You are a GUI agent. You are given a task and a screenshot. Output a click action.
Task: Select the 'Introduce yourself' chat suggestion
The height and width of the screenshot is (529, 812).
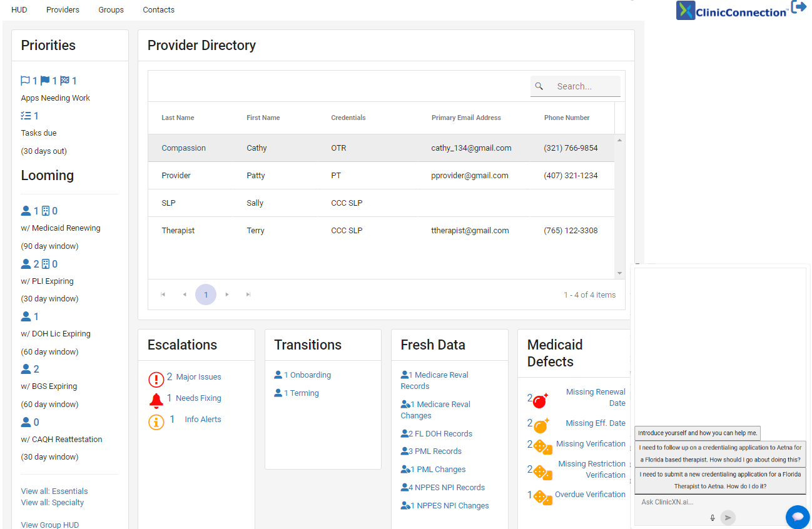698,433
